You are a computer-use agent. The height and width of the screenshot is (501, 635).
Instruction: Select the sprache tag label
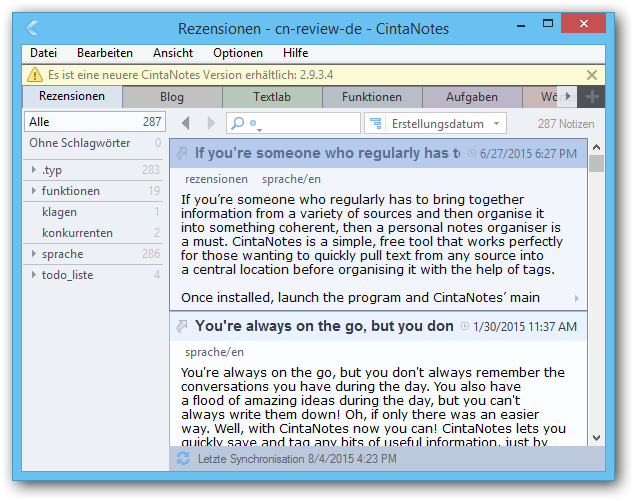pos(63,254)
